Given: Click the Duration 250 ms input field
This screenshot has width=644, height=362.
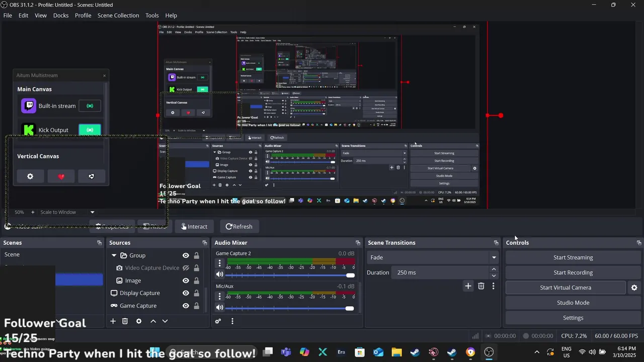Looking at the screenshot, I should pos(441,273).
